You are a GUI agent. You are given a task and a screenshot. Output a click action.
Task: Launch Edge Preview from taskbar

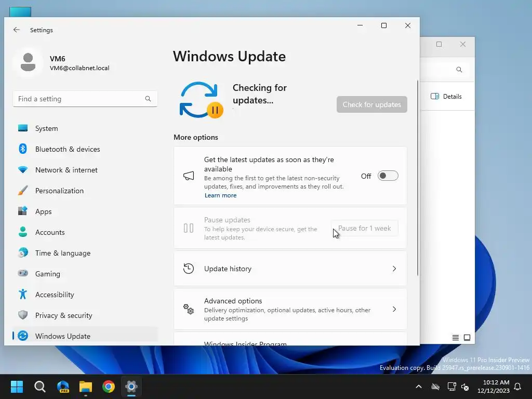pos(63,387)
